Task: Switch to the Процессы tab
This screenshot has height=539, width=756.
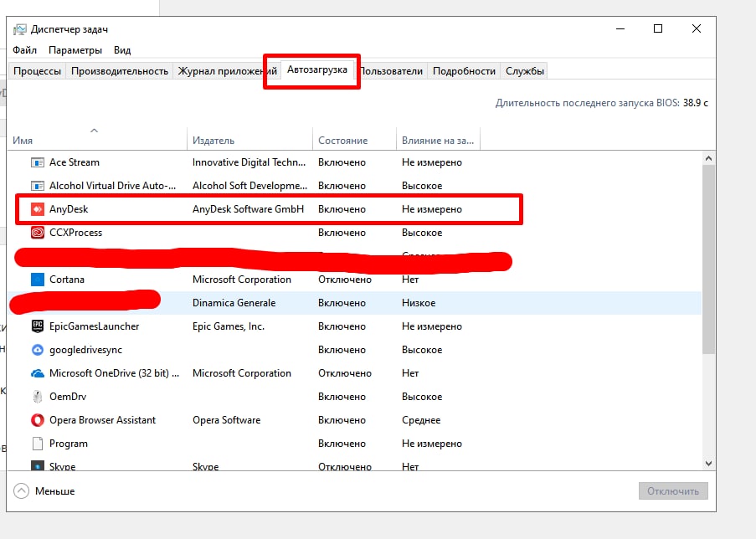Action: coord(37,71)
